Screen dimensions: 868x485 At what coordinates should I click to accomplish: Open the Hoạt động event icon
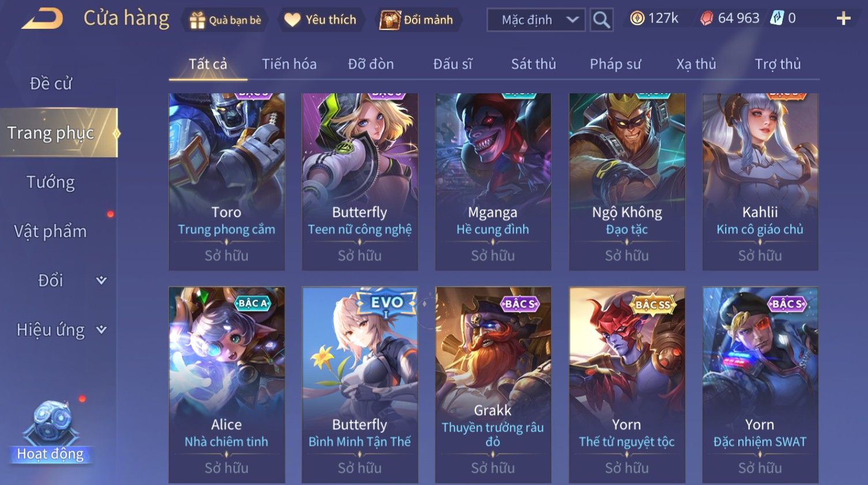[x=51, y=433]
